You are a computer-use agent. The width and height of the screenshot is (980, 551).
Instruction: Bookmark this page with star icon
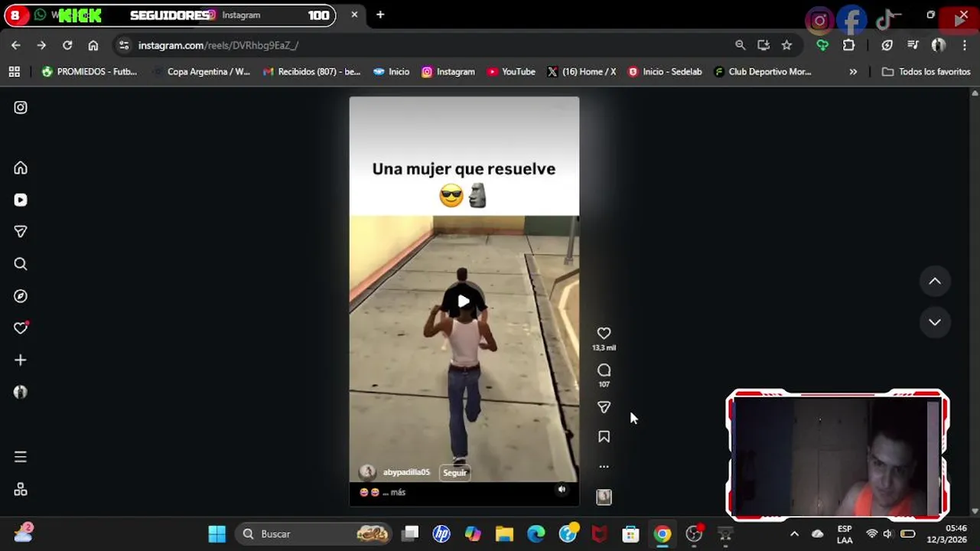(786, 45)
